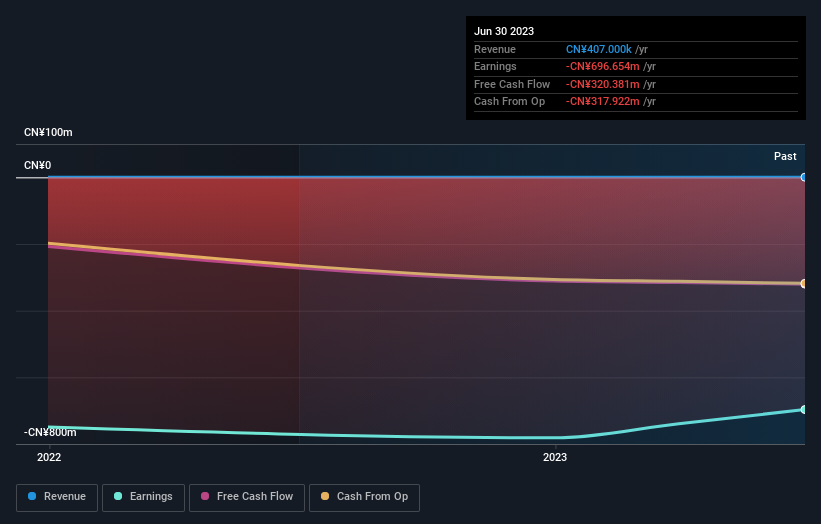Click the 2023 x-axis label

(x=555, y=458)
